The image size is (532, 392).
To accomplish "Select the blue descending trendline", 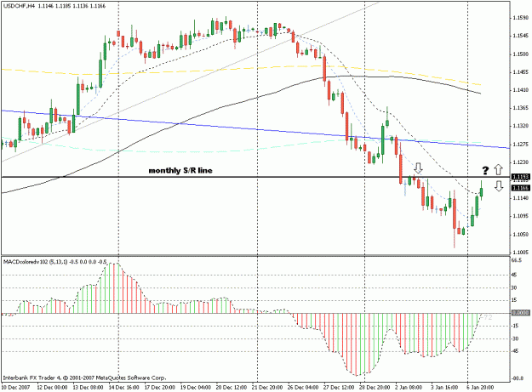I will pyautogui.click(x=255, y=129).
